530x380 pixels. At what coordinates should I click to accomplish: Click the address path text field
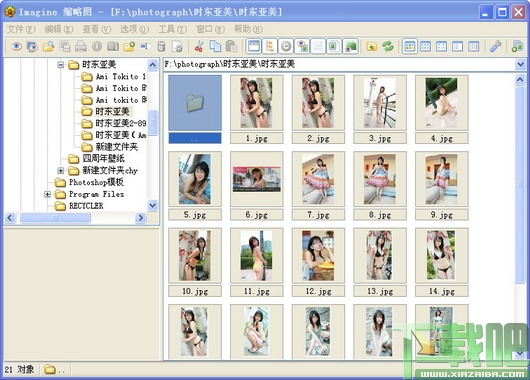click(x=339, y=64)
